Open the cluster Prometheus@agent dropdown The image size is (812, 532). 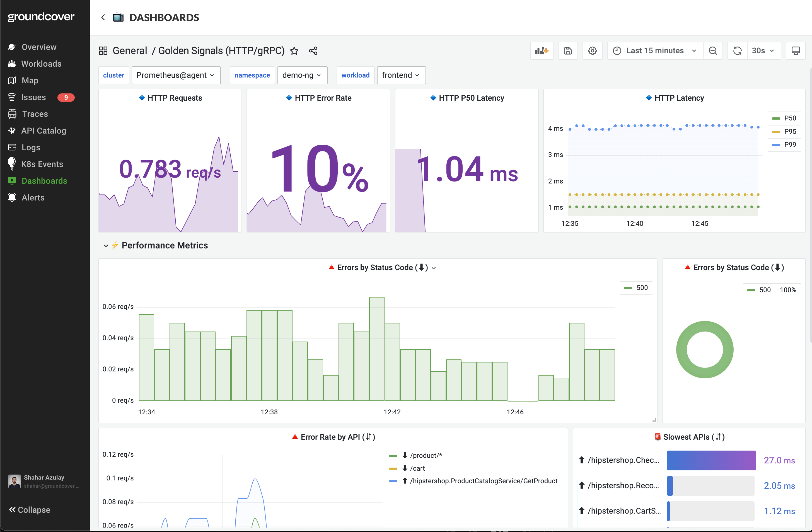(176, 75)
